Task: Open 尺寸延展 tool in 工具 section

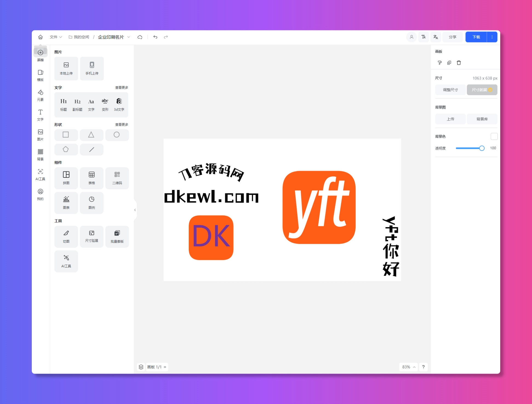Action: tap(91, 237)
